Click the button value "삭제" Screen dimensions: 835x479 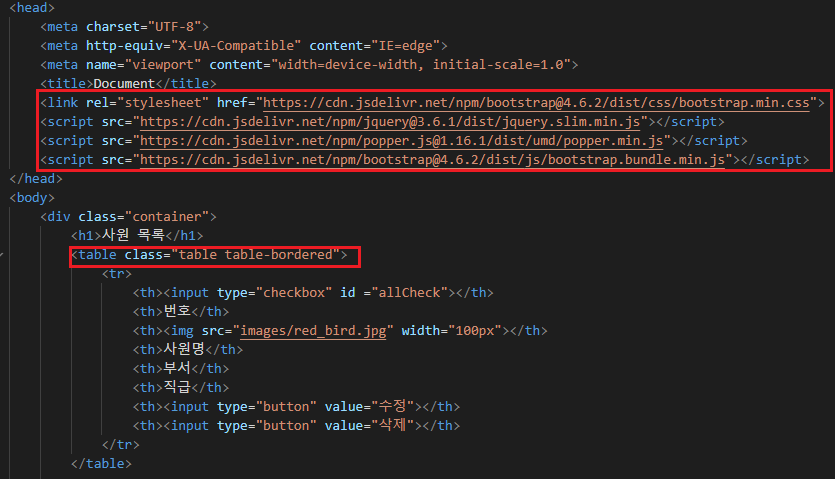(392, 425)
